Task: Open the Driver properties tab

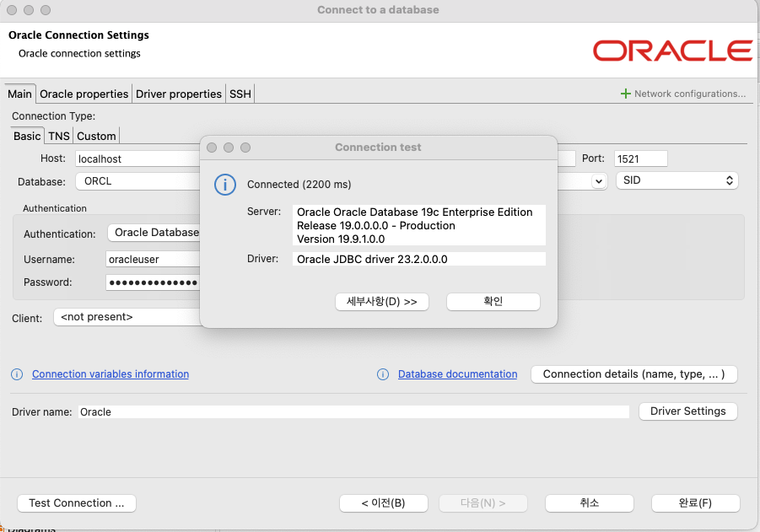Action: click(x=178, y=94)
